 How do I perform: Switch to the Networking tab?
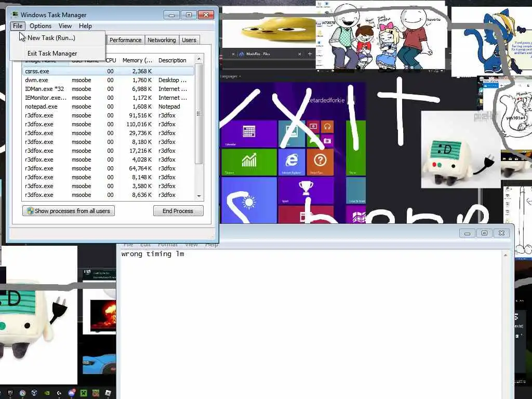162,40
